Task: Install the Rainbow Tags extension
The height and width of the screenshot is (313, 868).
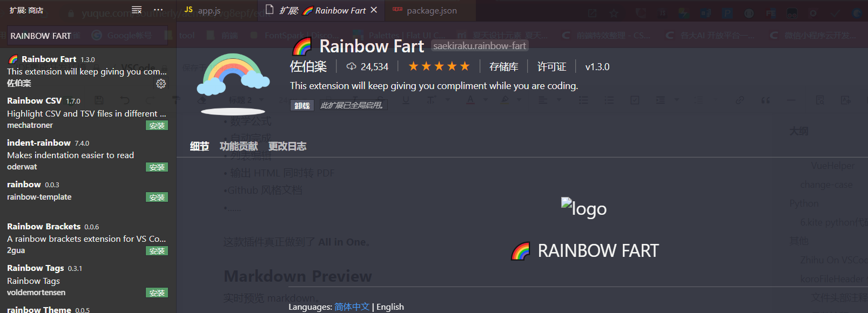Action: coord(157,293)
